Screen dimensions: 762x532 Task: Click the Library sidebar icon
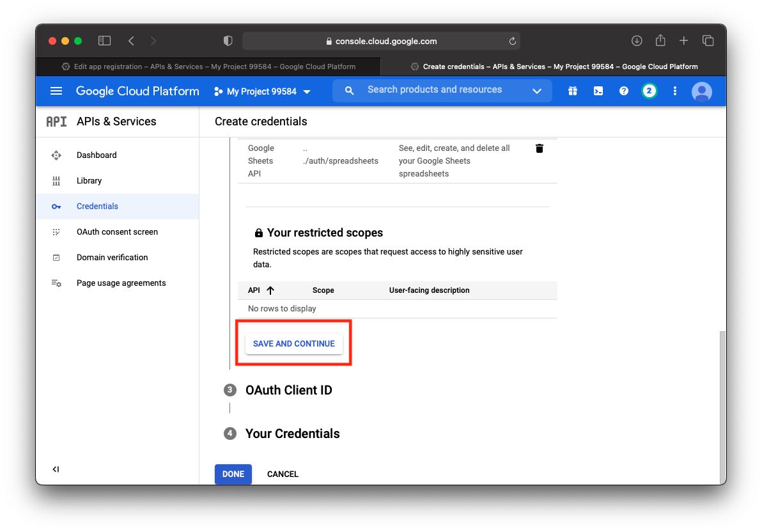56,181
